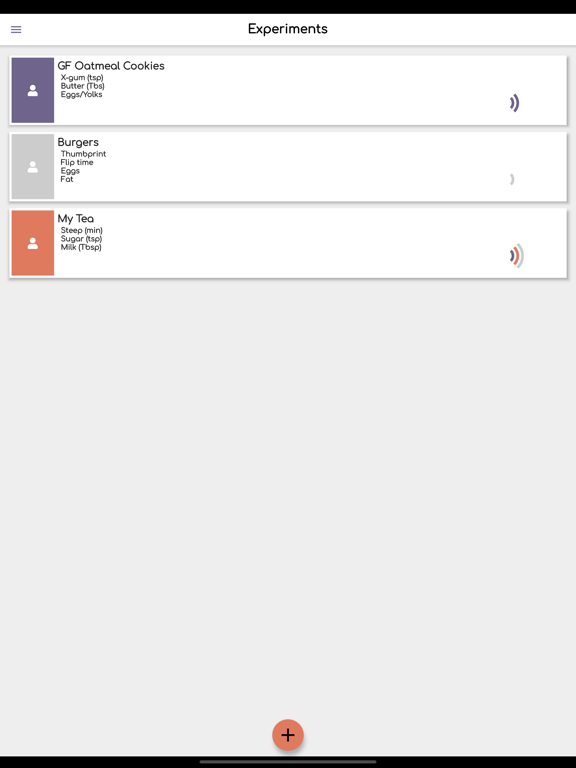Screen dimensions: 576x768
Task: Click the gray avatar of Burgers
Action: (x=33, y=167)
